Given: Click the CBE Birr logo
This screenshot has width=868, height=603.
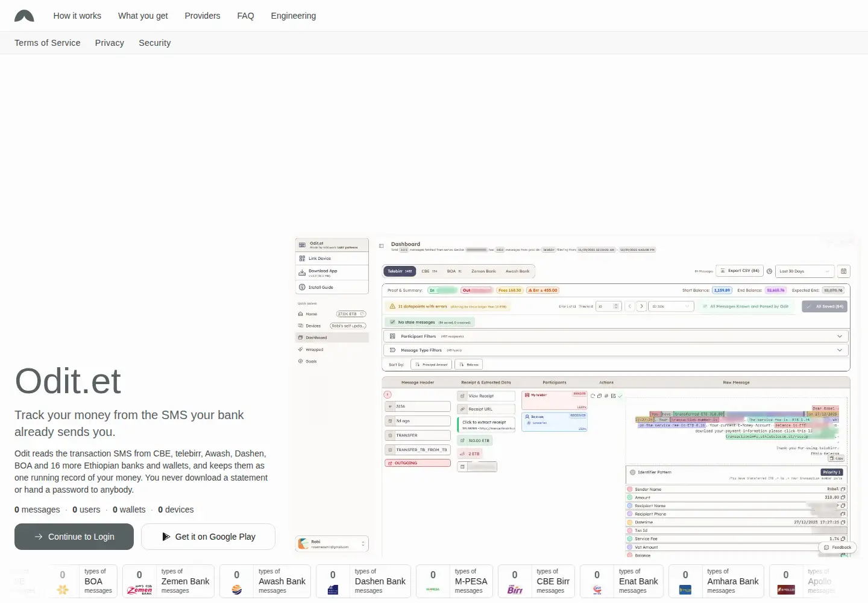Looking at the screenshot, I should pos(515,590).
